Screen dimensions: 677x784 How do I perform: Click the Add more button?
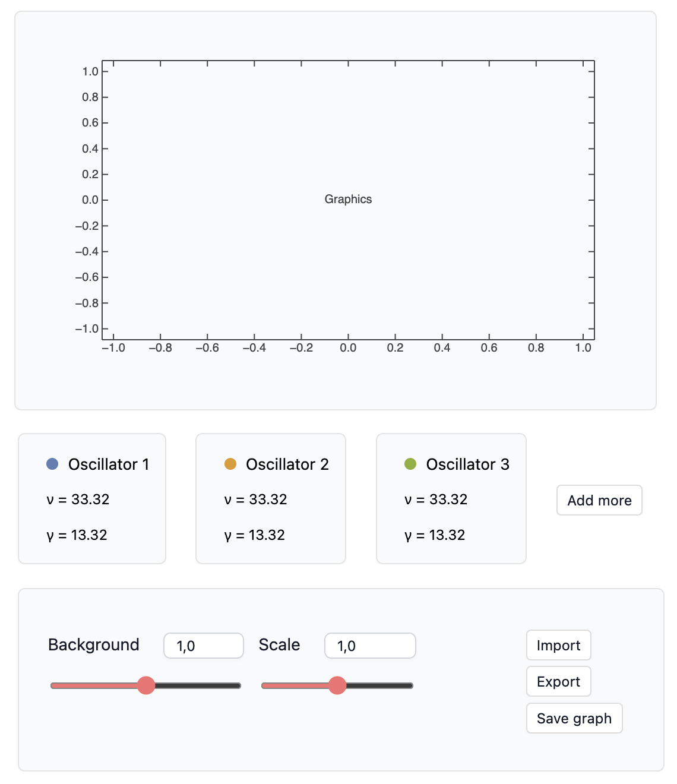(x=599, y=500)
